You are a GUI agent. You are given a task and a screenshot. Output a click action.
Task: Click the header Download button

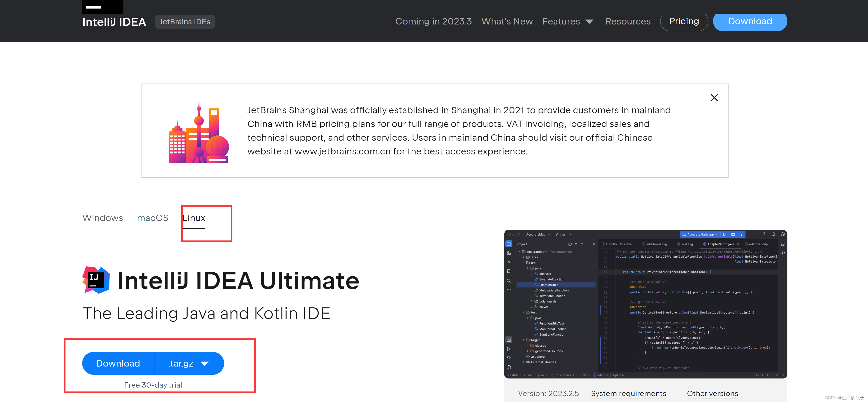[x=750, y=21]
